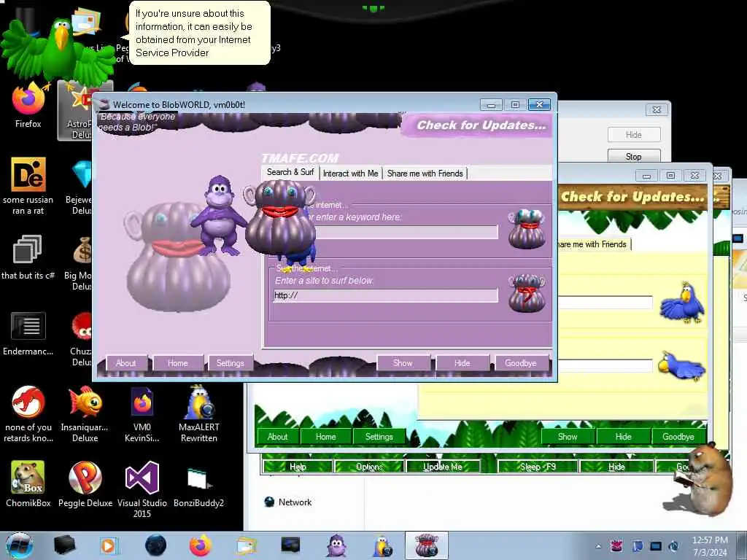Image resolution: width=747 pixels, height=560 pixels.
Task: Click the http:// site input field
Action: coord(386,295)
